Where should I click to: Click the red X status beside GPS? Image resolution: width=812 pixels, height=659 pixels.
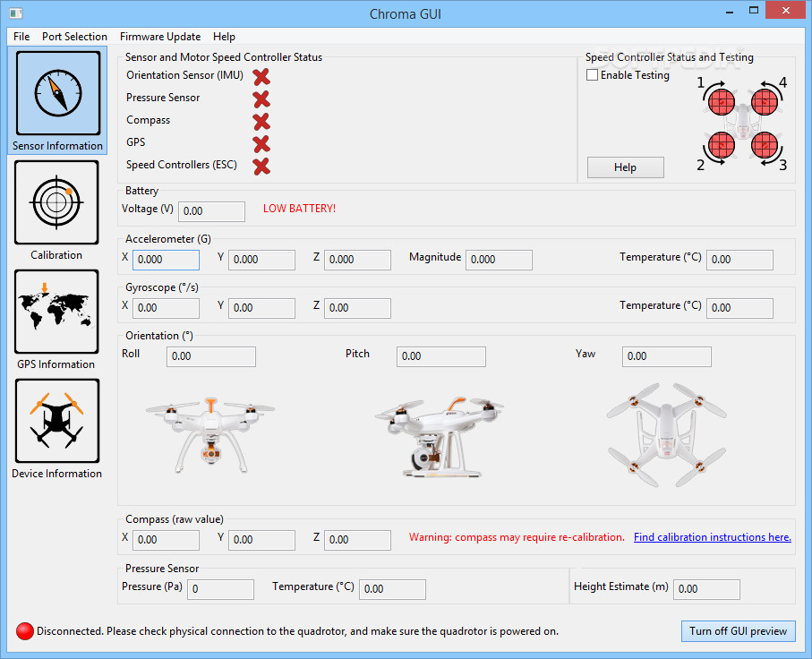click(x=261, y=143)
